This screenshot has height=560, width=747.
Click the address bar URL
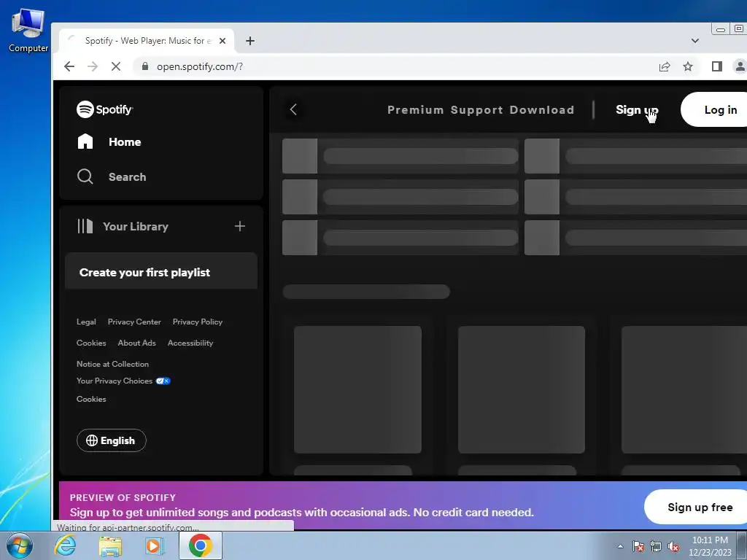coord(200,66)
